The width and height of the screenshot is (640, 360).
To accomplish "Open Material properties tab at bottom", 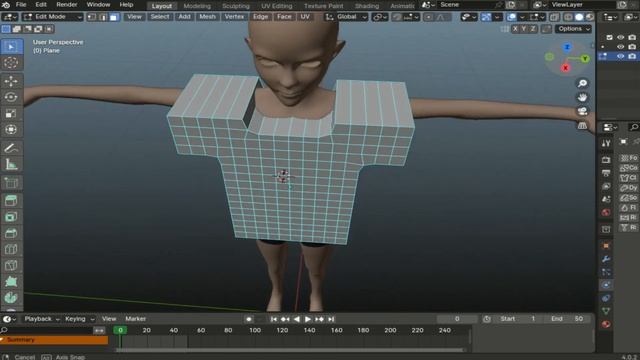I will [x=606, y=324].
